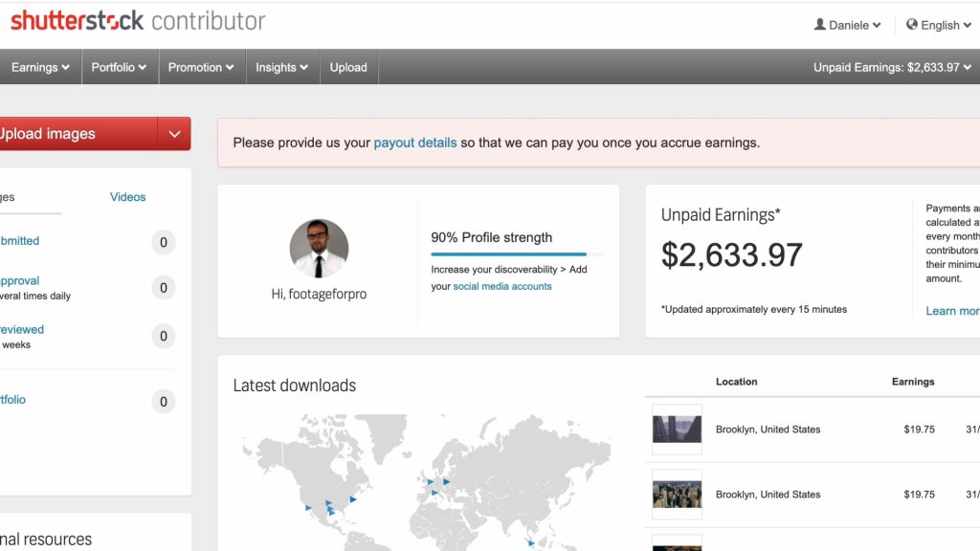Open the Daniele account dropdown

pos(848,25)
